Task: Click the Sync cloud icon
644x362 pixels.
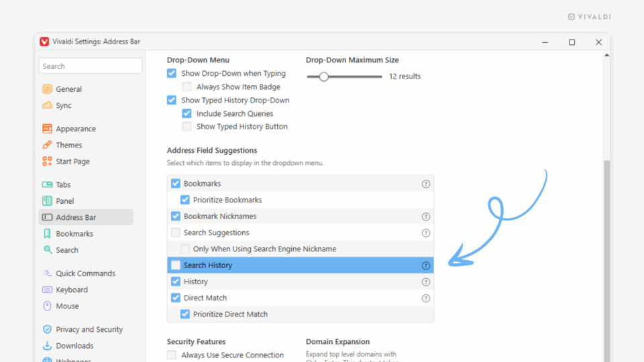Action: point(47,105)
